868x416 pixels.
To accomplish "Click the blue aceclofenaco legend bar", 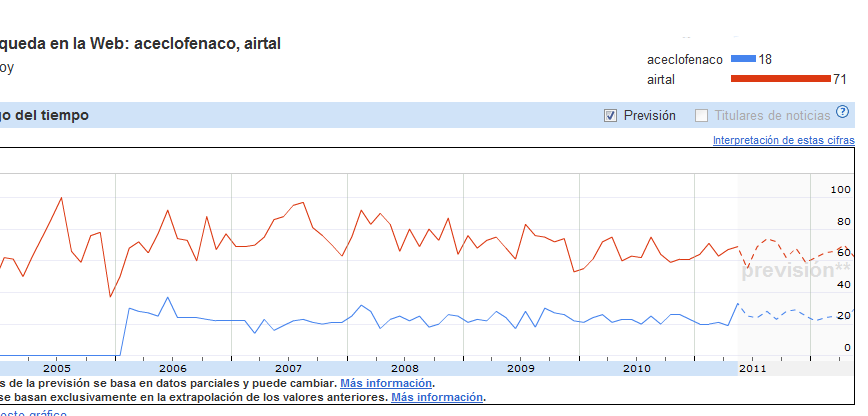I will tap(743, 60).
